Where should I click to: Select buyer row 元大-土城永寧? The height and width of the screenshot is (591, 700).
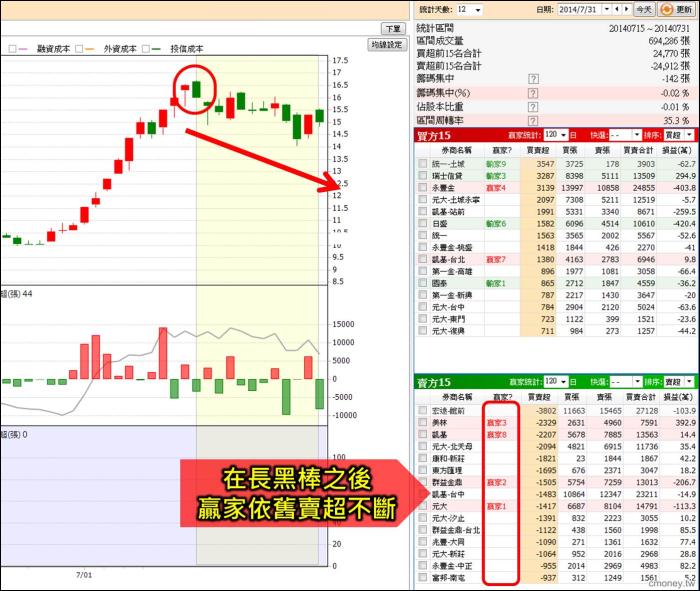557,200
